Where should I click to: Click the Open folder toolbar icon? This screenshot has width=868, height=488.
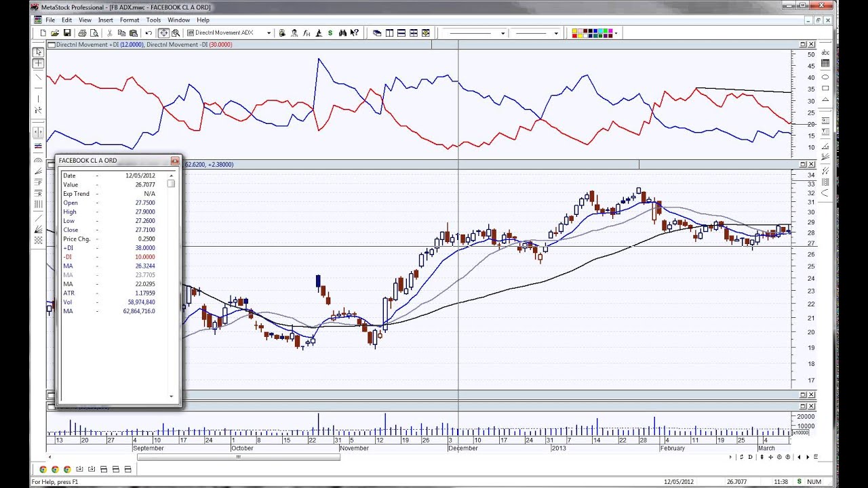(55, 33)
